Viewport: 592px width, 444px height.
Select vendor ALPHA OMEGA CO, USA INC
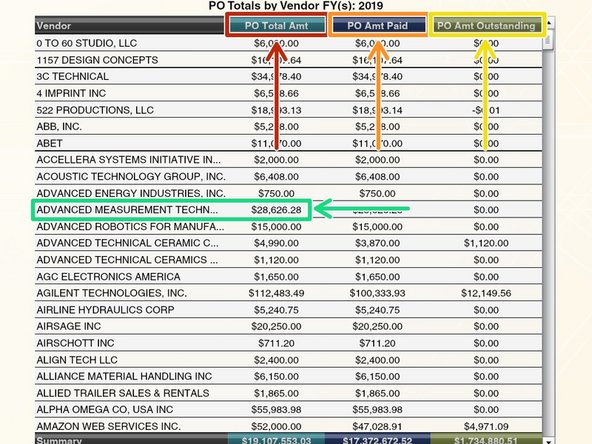tap(105, 410)
